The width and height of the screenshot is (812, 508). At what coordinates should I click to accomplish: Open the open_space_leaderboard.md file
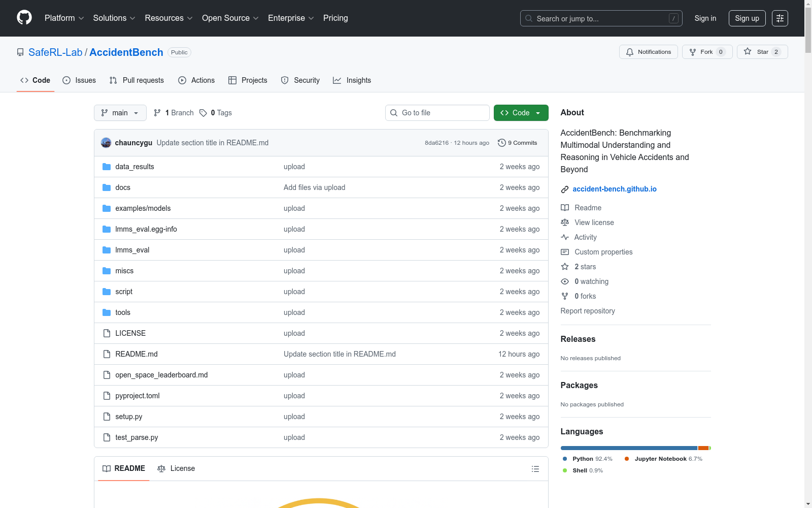point(161,375)
